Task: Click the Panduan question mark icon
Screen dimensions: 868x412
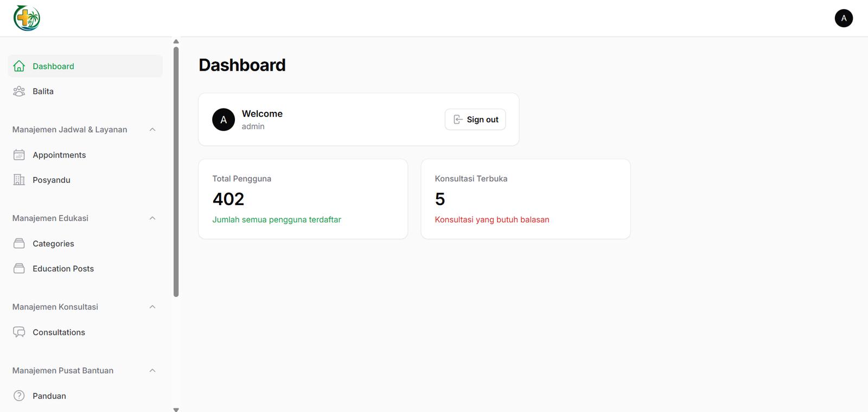Action: coord(19,396)
